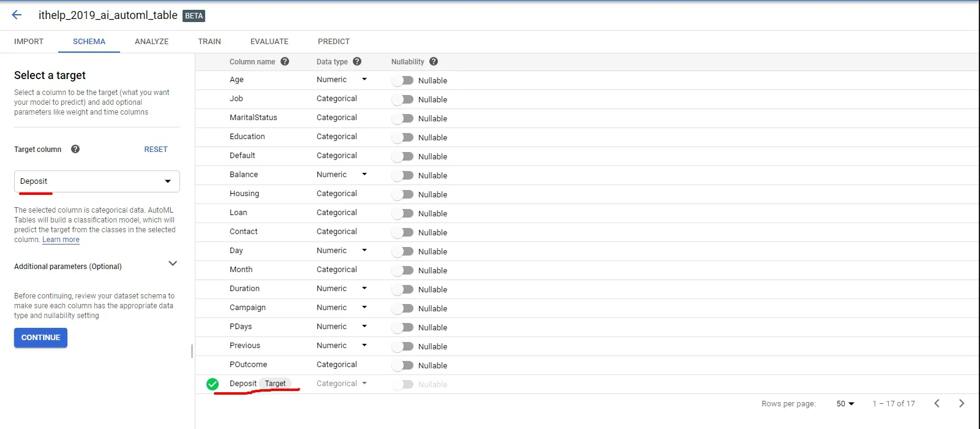This screenshot has width=980, height=429.
Task: Toggle the Nullable switch for Housing
Action: tap(402, 194)
